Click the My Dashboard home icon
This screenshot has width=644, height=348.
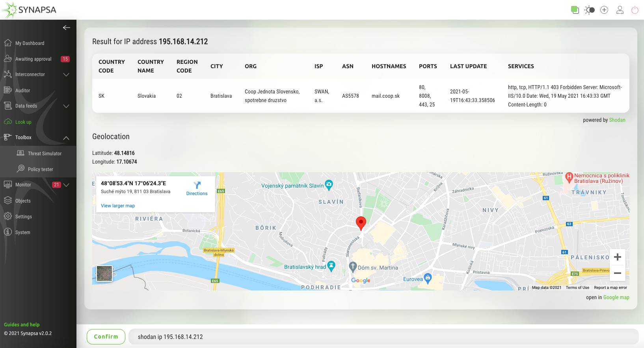[x=7, y=43]
